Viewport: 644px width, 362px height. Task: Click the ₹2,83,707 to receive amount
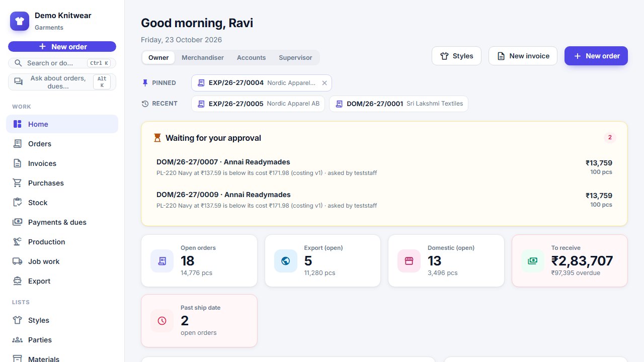[x=582, y=261]
